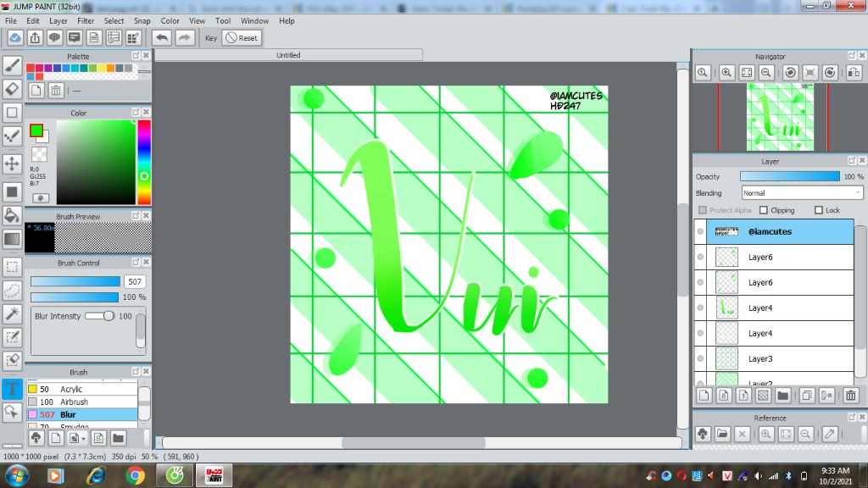Choose the Shape rectangle tool
Image resolution: width=868 pixels, height=488 pixels.
[12, 113]
